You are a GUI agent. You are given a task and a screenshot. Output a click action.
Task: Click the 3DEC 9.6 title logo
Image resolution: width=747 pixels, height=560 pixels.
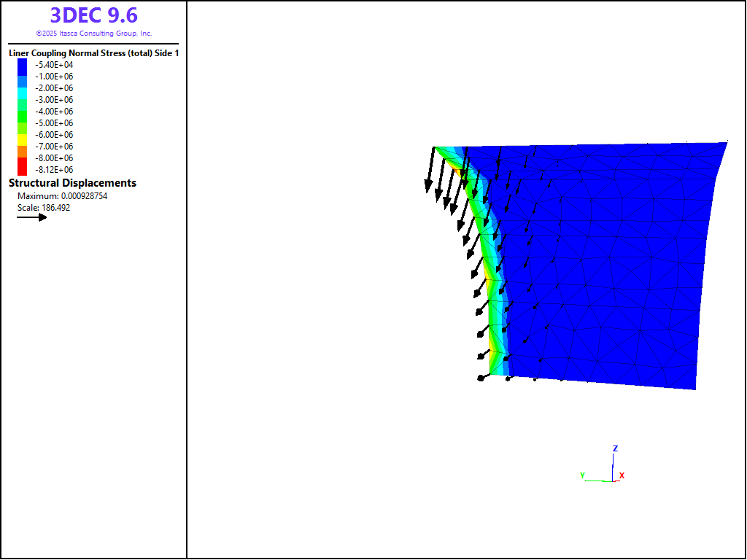tap(93, 15)
